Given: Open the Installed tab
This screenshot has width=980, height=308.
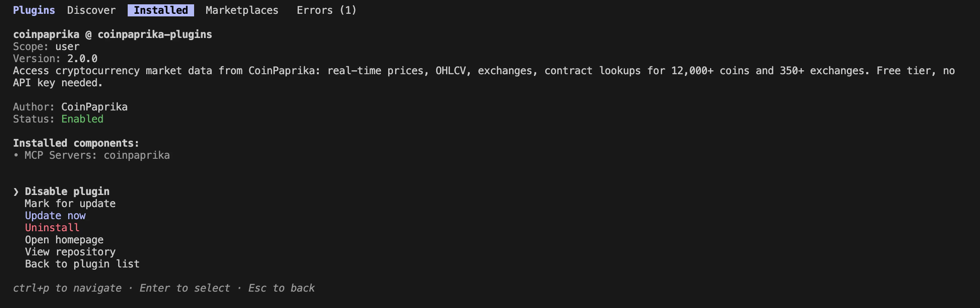Looking at the screenshot, I should coord(160,10).
